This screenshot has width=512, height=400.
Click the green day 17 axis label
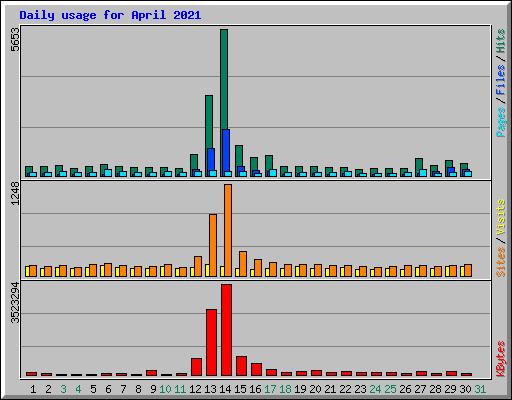click(270, 389)
